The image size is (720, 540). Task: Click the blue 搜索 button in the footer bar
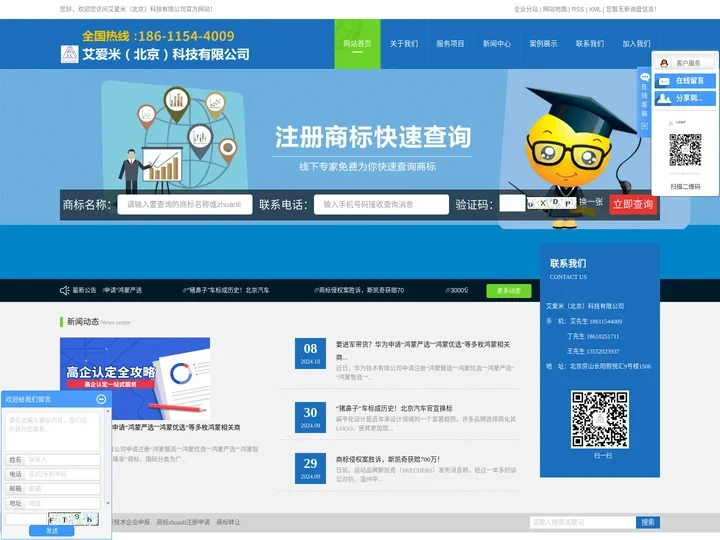coord(648,522)
